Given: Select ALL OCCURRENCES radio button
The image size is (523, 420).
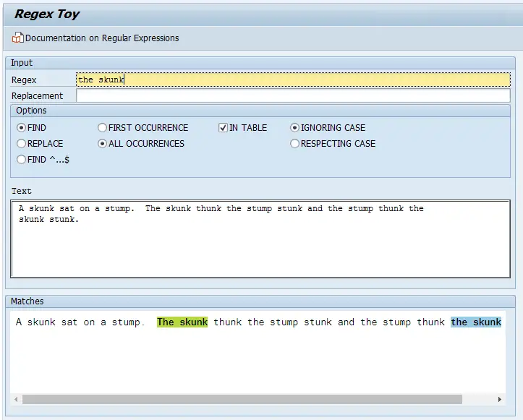Looking at the screenshot, I should coord(102,144).
